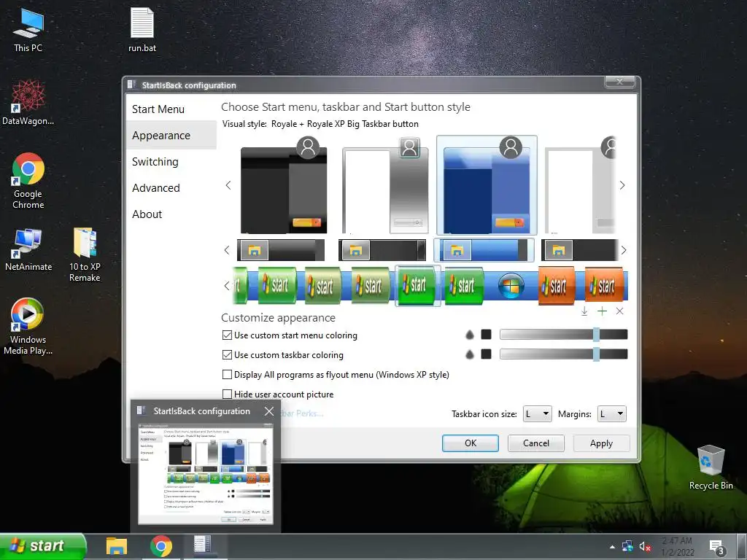Select the Google Chrome desktop shortcut
Screen dimensions: 747x560
click(x=28, y=181)
